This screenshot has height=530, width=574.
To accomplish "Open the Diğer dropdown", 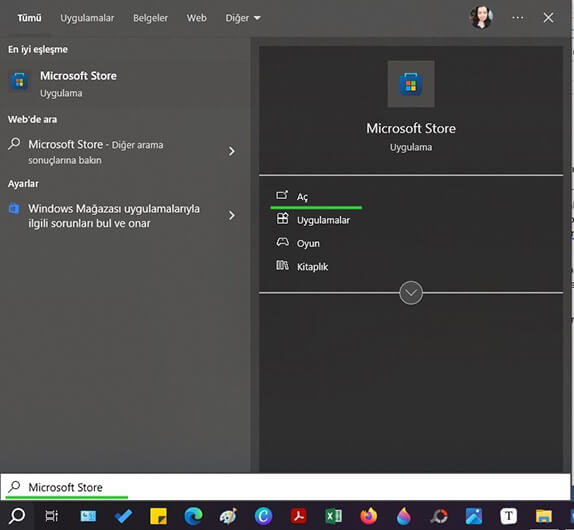I will (243, 18).
